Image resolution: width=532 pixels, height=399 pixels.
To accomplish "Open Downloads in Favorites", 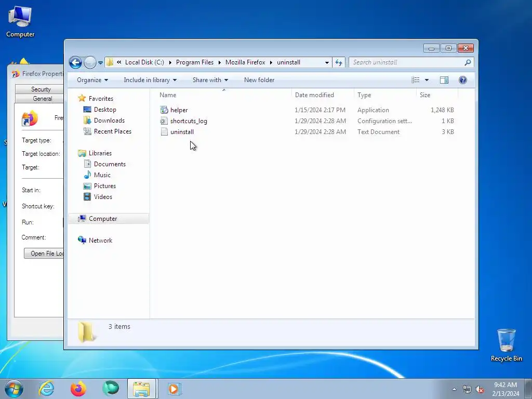I will [x=109, y=121].
